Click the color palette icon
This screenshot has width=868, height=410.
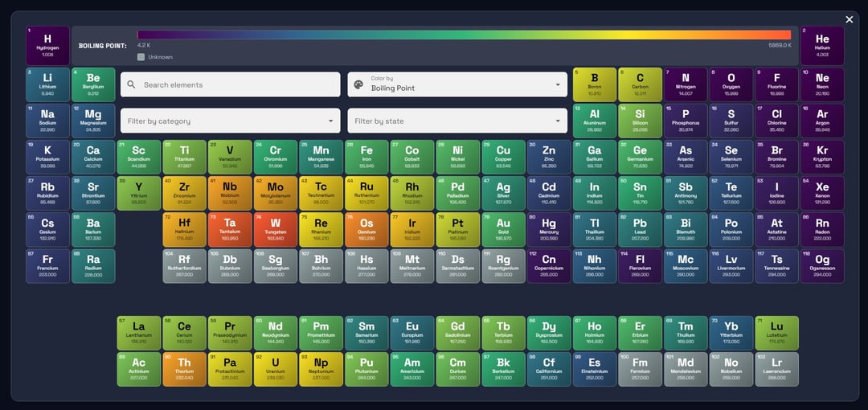tap(358, 84)
